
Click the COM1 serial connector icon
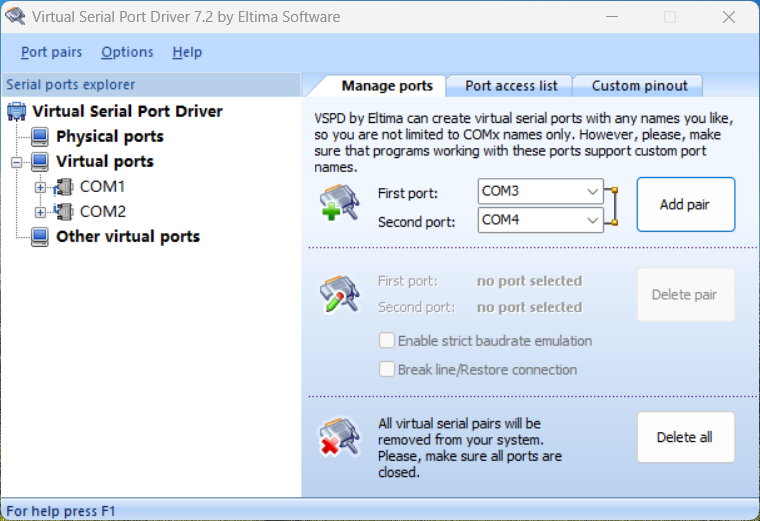(x=63, y=187)
